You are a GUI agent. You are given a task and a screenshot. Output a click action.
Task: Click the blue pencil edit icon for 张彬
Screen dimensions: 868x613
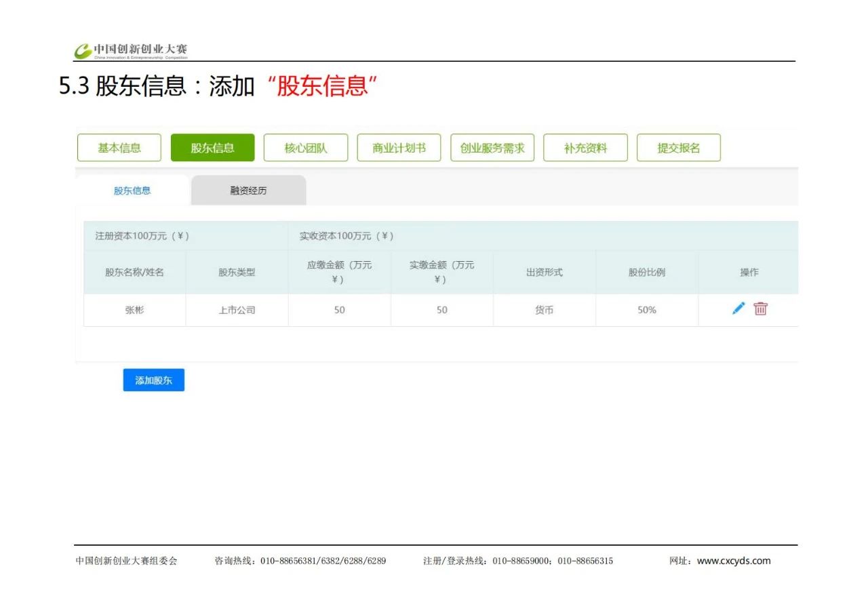(x=738, y=309)
